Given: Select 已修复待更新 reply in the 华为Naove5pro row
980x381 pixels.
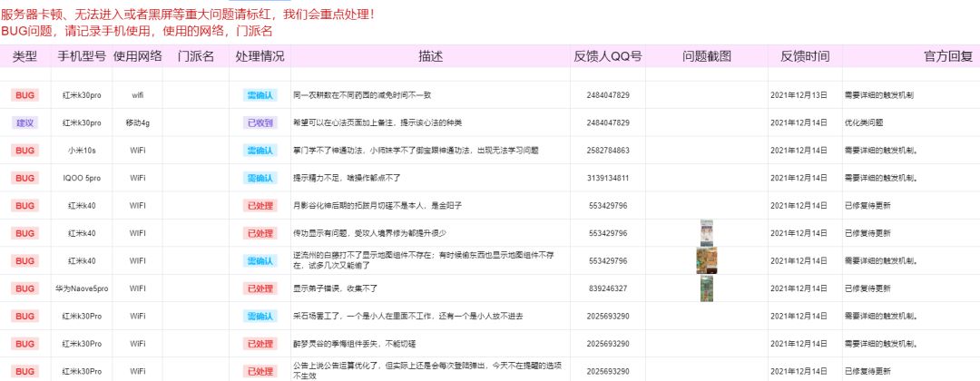Looking at the screenshot, I should [867, 288].
